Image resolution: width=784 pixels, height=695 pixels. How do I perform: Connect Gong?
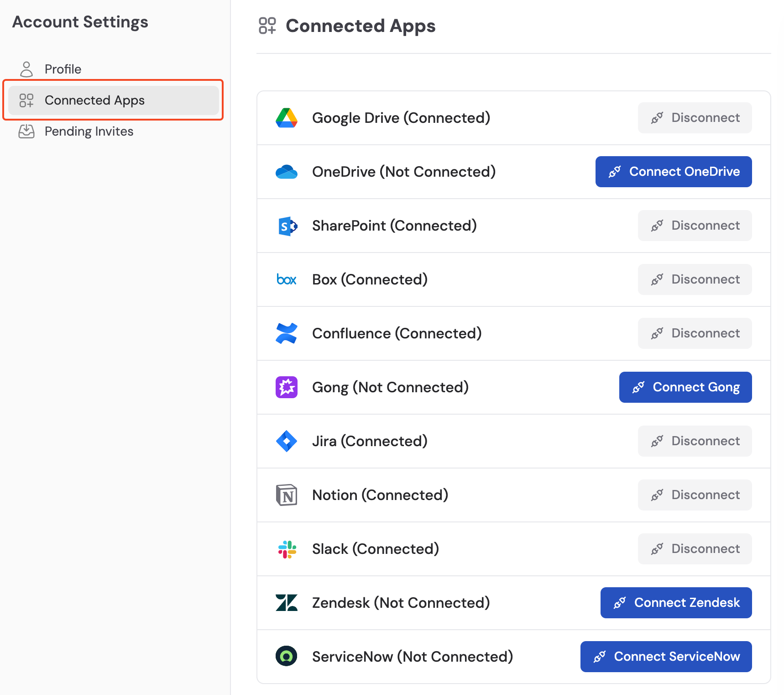(x=685, y=387)
